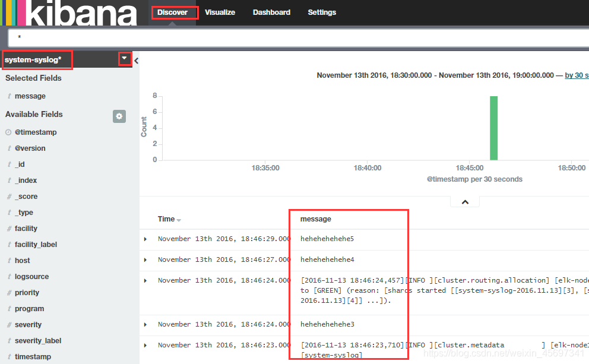The image size is (589, 364).
Task: Click the _type field
Action: 24,213
